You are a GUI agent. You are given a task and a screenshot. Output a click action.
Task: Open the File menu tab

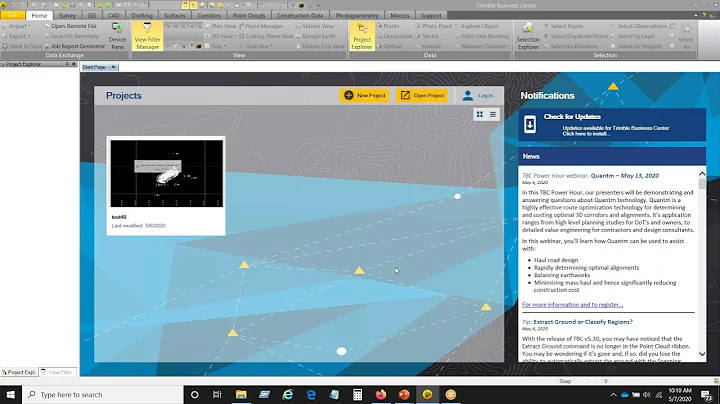coord(13,15)
